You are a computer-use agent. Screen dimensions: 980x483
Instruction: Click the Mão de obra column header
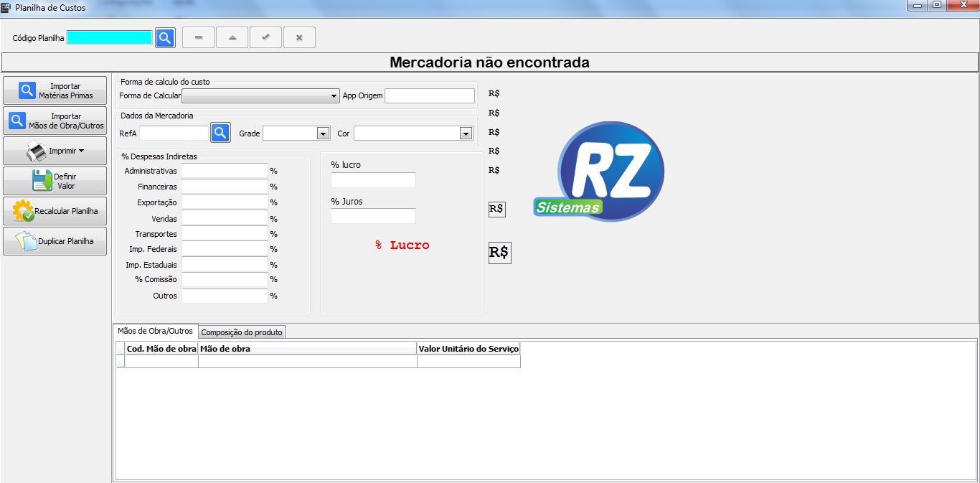308,349
